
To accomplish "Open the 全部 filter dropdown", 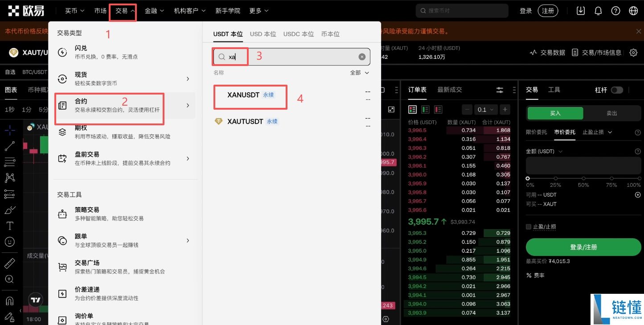I will coord(360,73).
